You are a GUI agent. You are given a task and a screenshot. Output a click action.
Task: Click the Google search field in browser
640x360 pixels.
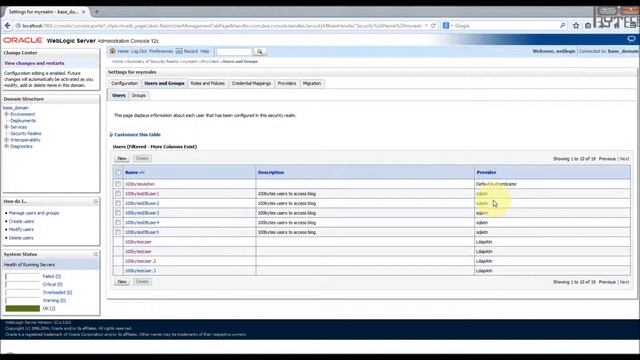point(506,26)
